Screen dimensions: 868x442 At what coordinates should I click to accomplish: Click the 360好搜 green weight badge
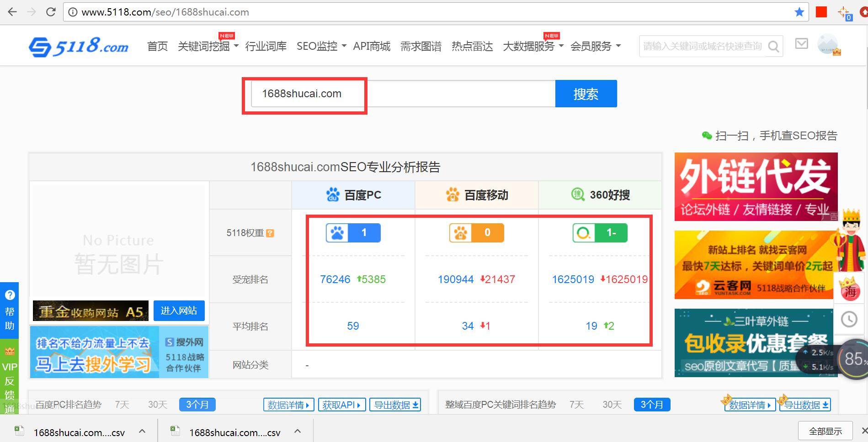coord(600,233)
